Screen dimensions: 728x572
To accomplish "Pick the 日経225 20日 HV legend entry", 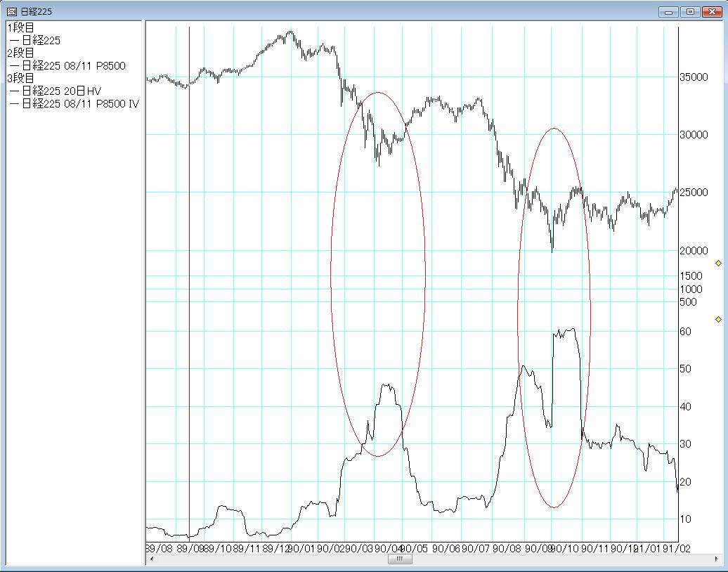I will [61, 91].
